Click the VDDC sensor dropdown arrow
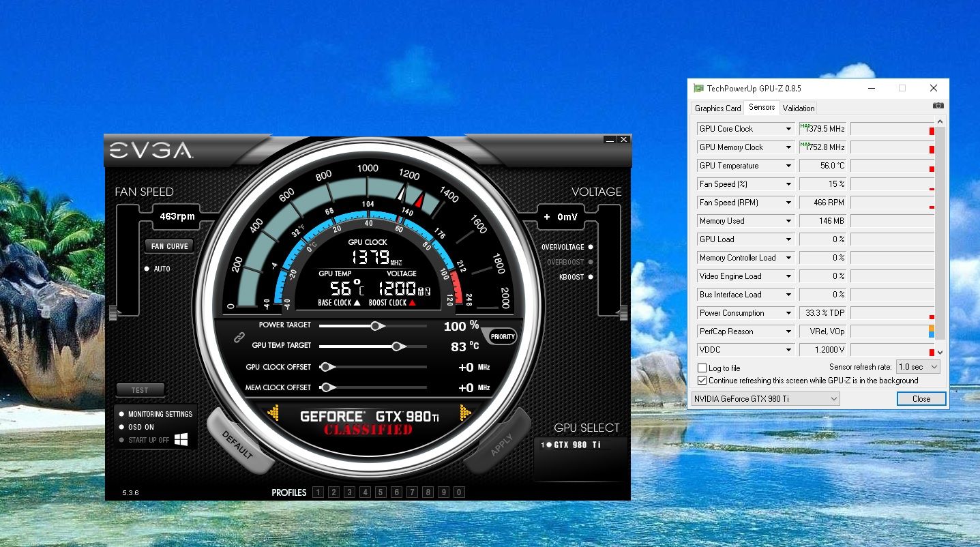This screenshot has height=547, width=980. (x=789, y=350)
